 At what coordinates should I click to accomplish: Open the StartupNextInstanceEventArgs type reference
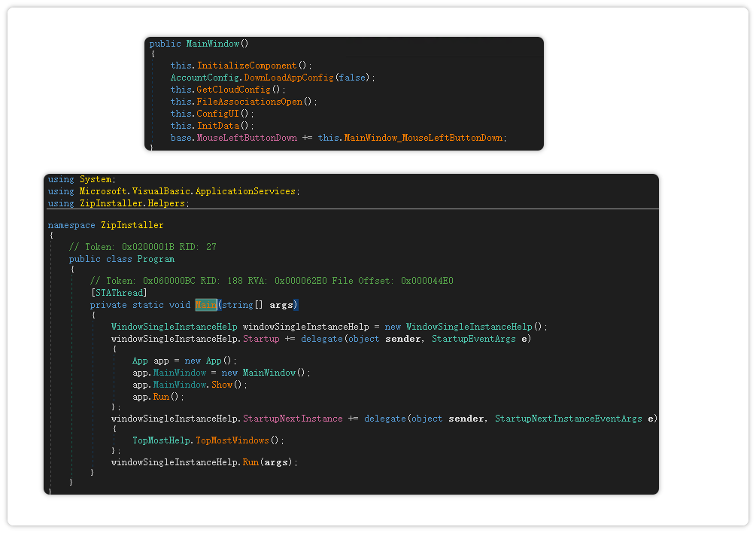[568, 419]
